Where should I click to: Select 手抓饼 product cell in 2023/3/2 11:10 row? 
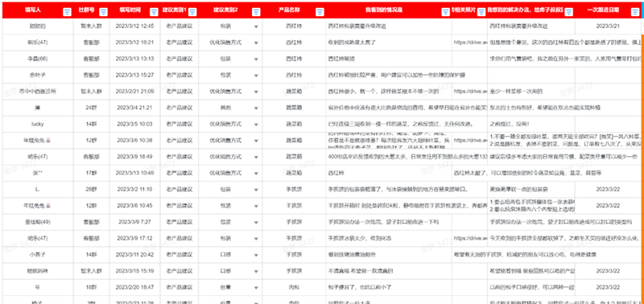[294, 189]
